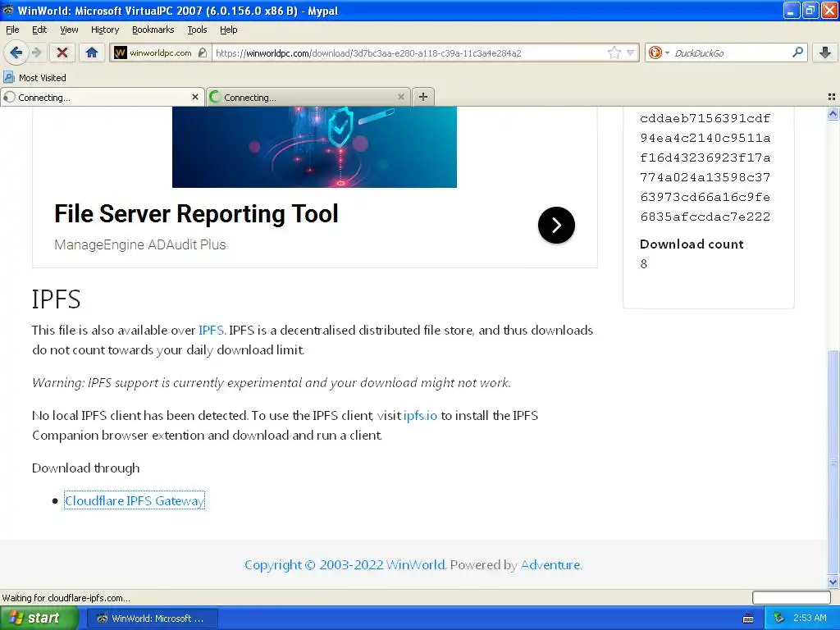Viewport: 840px width, 630px height.
Task: Click the winworldpc.com site identity icon
Action: coord(121,52)
